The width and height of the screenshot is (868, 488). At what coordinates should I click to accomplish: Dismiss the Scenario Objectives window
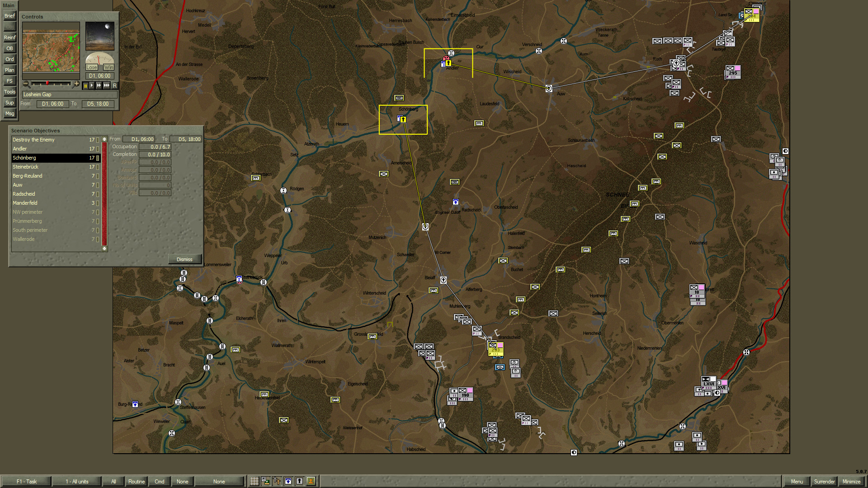[184, 259]
